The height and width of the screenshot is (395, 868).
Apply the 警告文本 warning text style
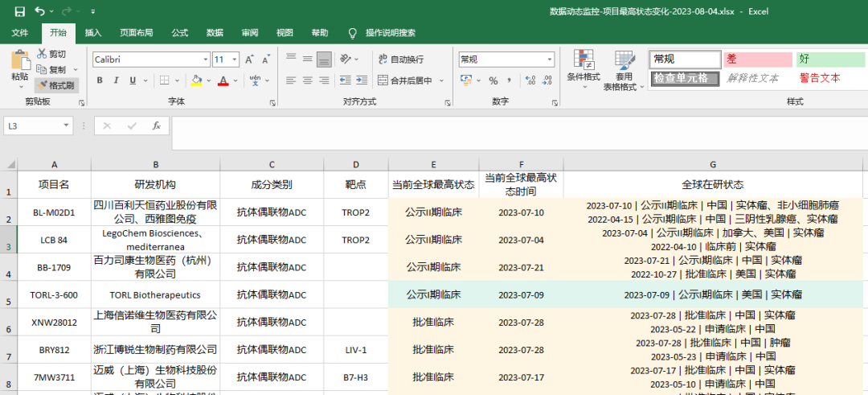(830, 78)
